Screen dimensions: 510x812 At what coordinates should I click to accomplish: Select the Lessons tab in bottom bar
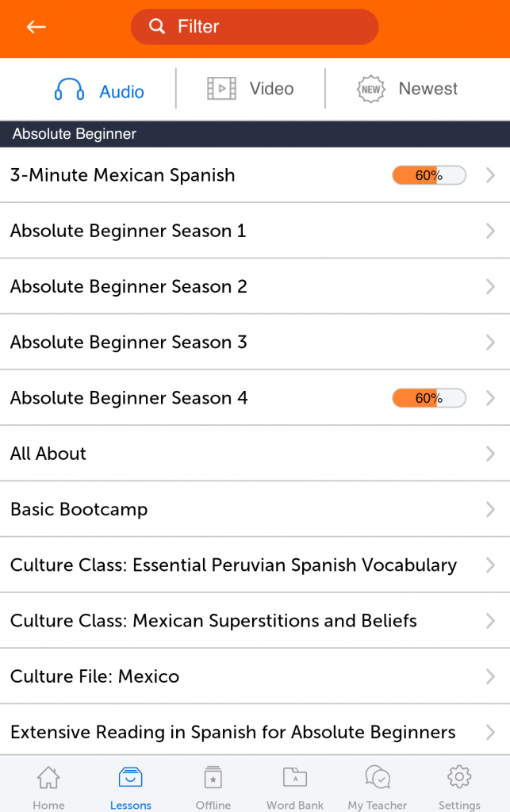(x=131, y=787)
